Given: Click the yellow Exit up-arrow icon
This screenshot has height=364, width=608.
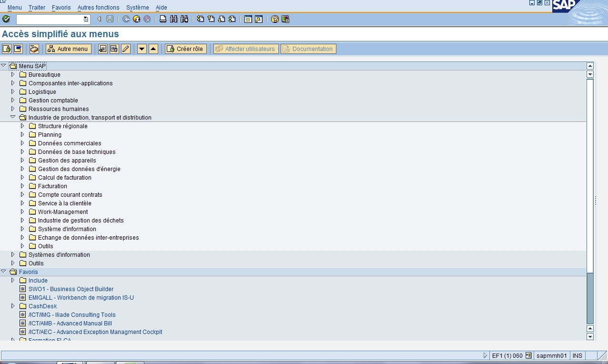Looking at the screenshot, I should [x=137, y=19].
